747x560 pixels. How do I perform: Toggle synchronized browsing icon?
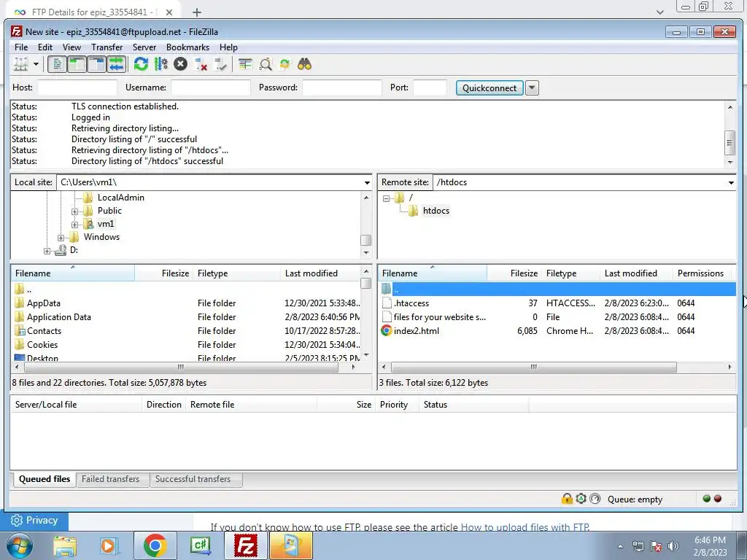tap(285, 64)
